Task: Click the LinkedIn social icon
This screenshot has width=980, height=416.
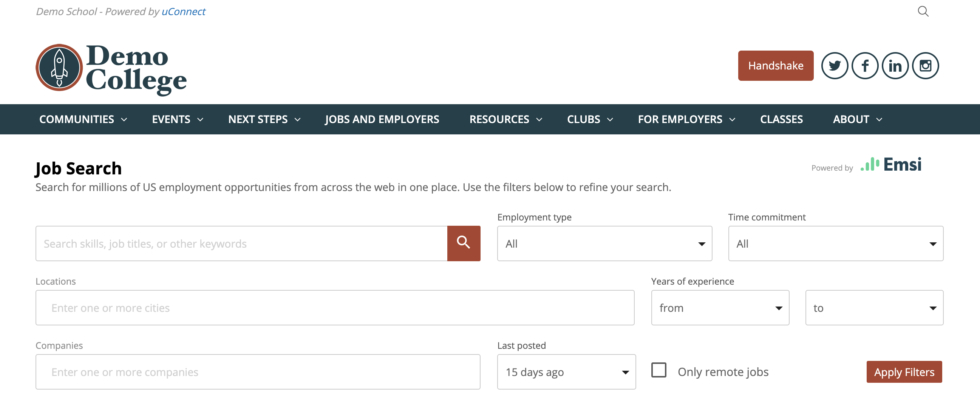Action: [895, 66]
